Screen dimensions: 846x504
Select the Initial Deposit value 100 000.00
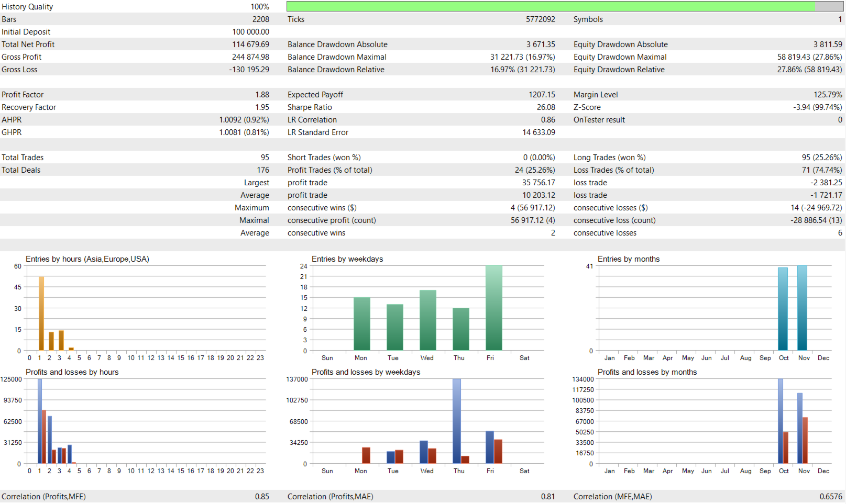(x=250, y=32)
